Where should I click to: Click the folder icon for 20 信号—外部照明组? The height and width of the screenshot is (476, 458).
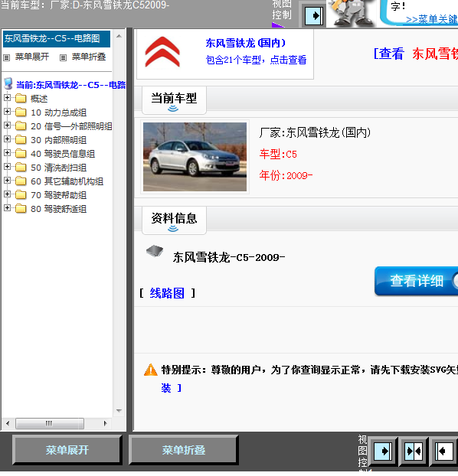tap(21, 126)
